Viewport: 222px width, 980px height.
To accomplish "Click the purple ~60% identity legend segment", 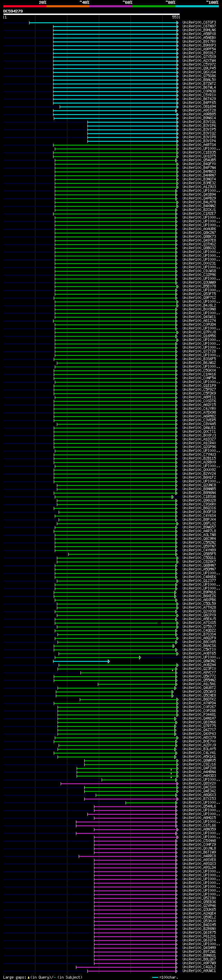I will click(x=111, y=6).
